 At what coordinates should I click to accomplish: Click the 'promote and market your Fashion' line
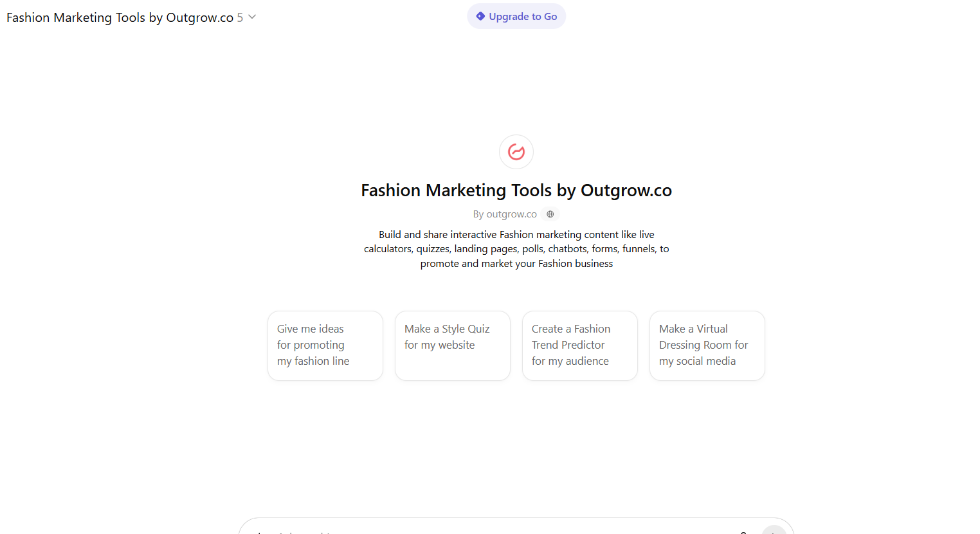(516, 264)
